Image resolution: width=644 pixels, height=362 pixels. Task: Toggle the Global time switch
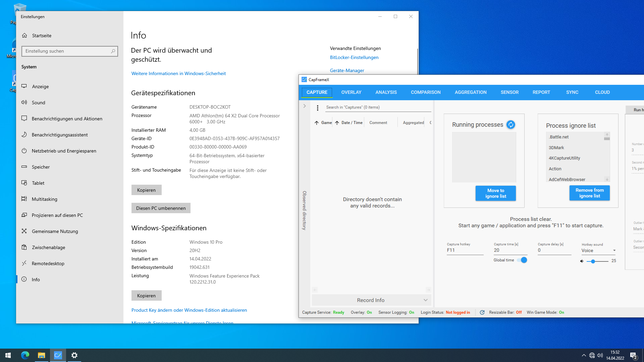523,260
